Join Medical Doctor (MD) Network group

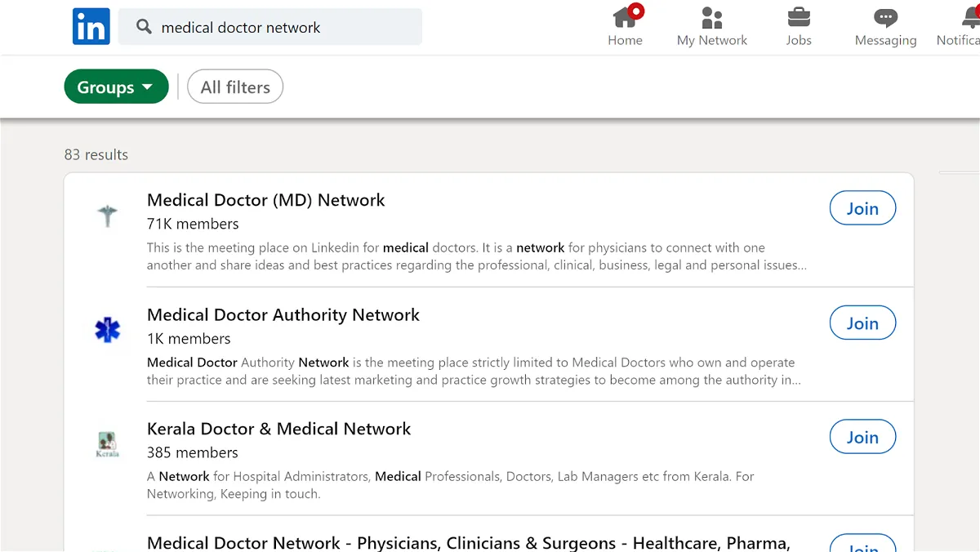(x=862, y=208)
